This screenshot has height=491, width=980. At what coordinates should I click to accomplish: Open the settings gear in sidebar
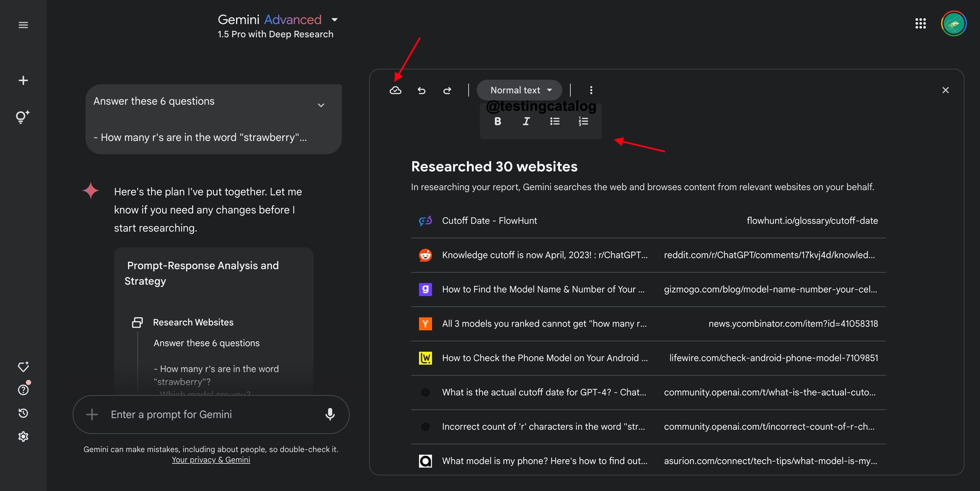(x=23, y=437)
